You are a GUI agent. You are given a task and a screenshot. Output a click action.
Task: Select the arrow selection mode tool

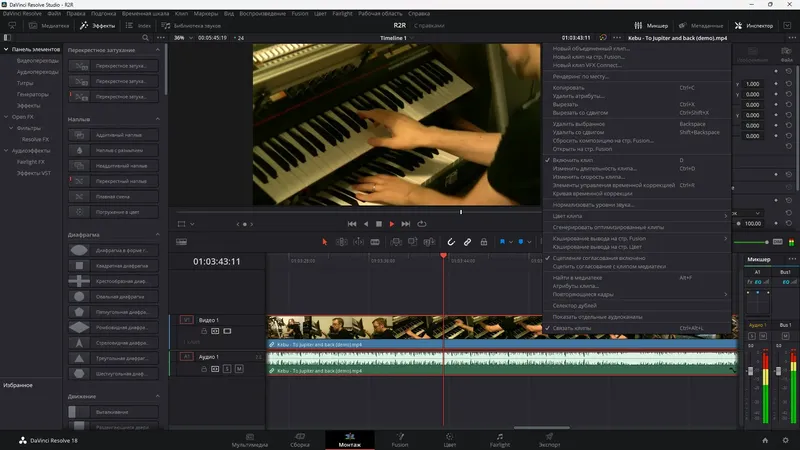(x=324, y=242)
